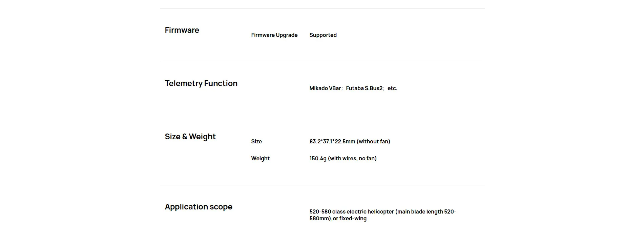Click the Telemetry Function heading
The width and height of the screenshot is (644, 243).
point(201,83)
